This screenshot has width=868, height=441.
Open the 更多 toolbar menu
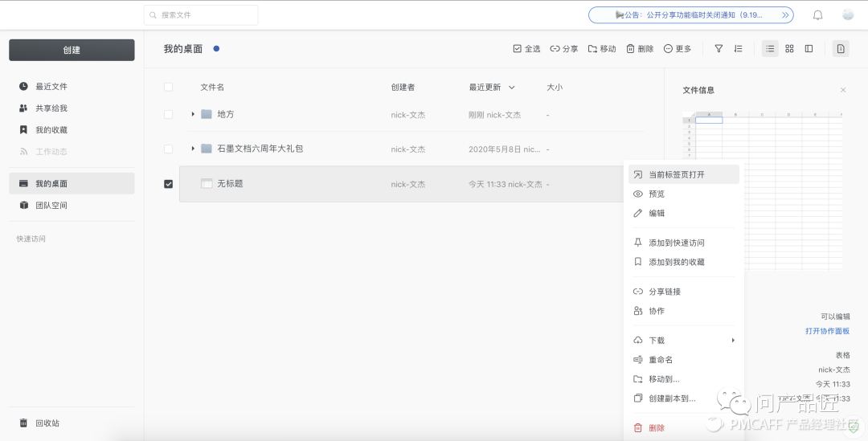point(678,49)
